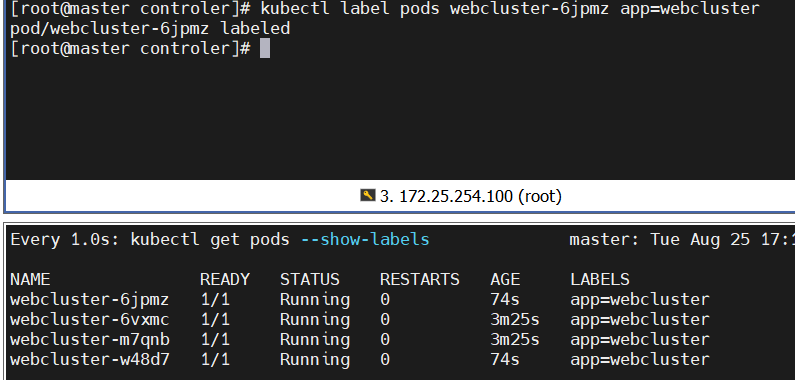795x380 pixels.
Task: Click the STATUS column header
Action: coord(309,280)
